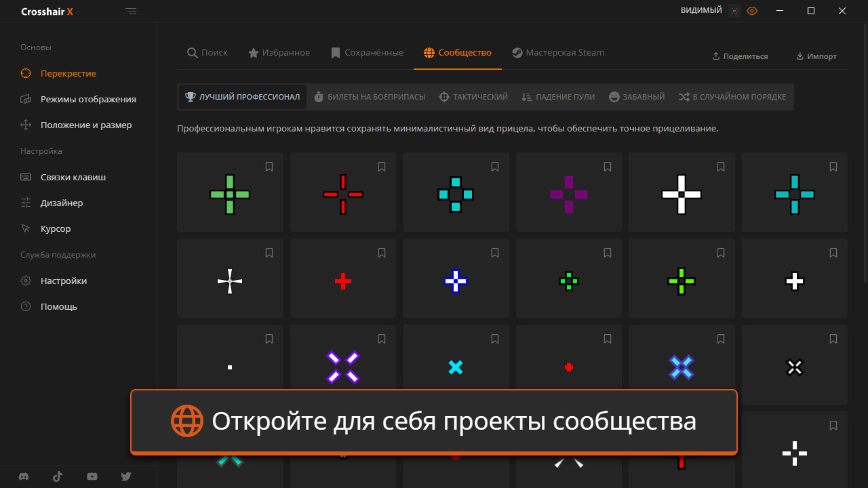Visit the YouTube channel icon
The image size is (868, 488).
coord(92,476)
